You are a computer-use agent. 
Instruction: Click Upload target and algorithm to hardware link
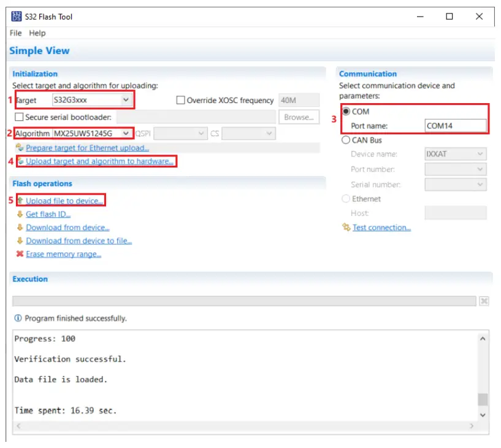(x=100, y=161)
